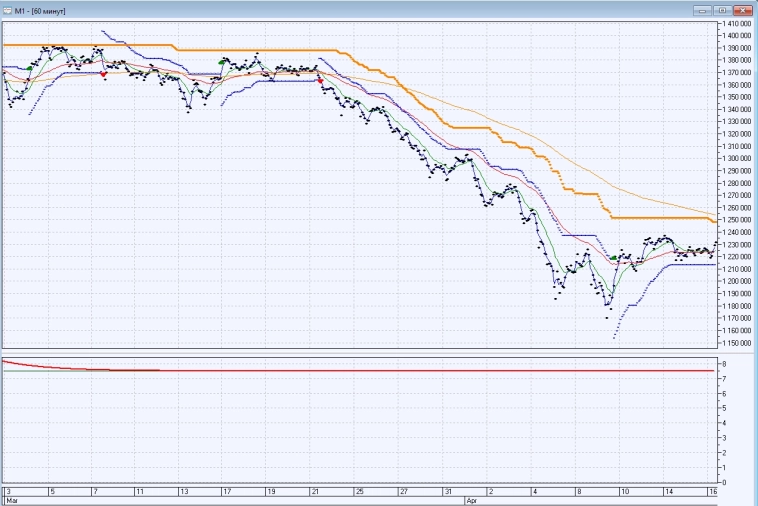Select the '13' date tick on time axis
This screenshot has width=758, height=506.
pyautogui.click(x=184, y=491)
